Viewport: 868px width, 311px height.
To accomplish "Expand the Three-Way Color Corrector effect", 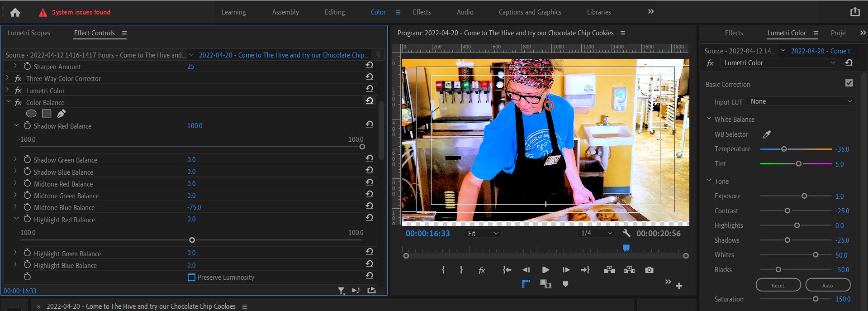I will coord(8,78).
